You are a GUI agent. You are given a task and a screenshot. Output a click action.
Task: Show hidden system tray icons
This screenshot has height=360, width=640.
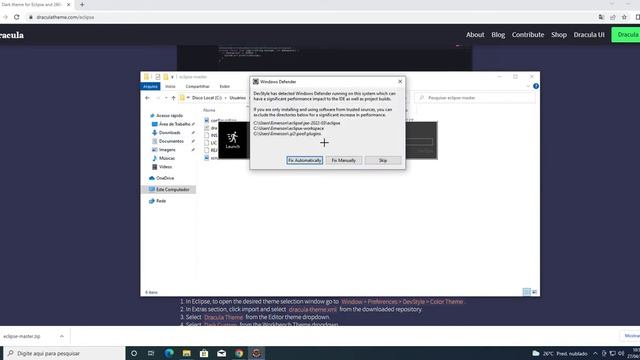(596, 353)
